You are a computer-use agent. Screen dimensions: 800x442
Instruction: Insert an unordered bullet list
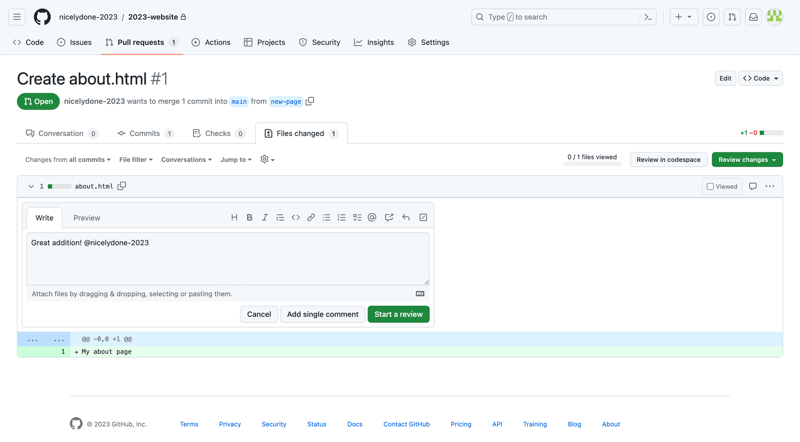326,217
